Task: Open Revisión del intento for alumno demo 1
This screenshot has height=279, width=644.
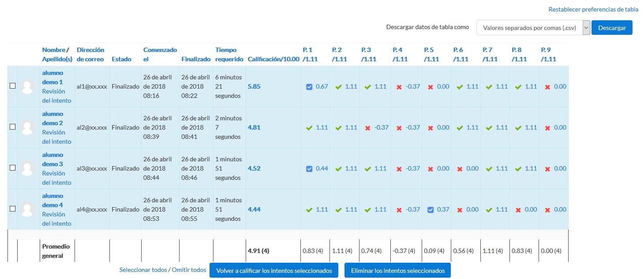Action: 56,96
